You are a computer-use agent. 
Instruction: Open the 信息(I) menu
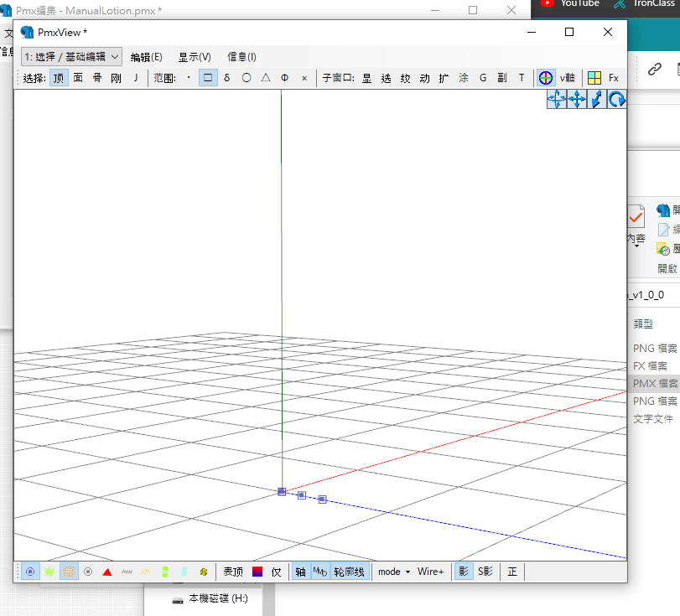click(x=241, y=57)
